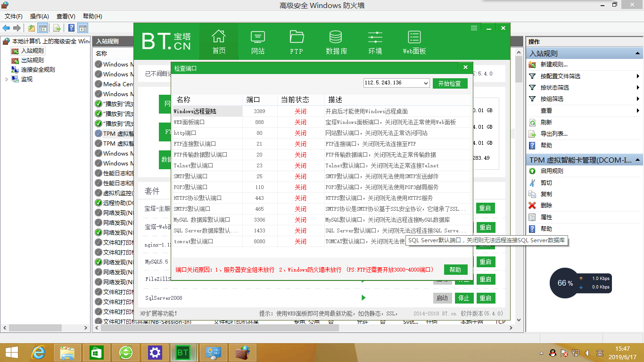This screenshot has height=362, width=644.
Task: Select 连接安全规则 in the tree
Action: point(38,69)
